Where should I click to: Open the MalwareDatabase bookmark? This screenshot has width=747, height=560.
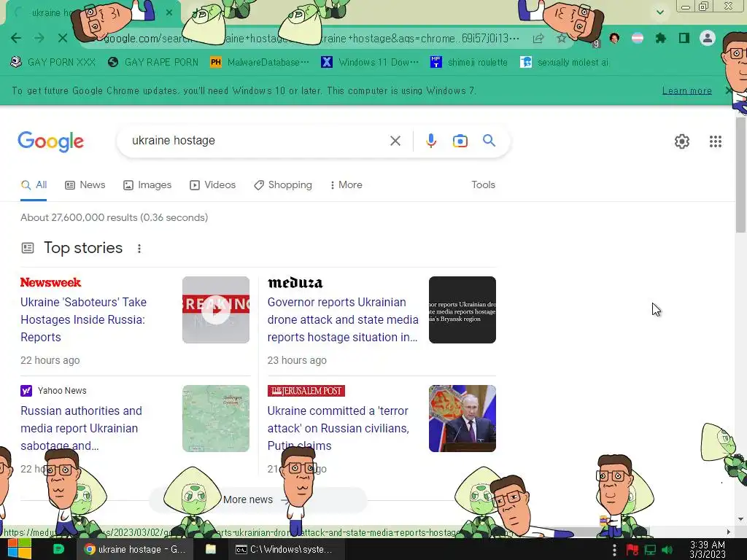[x=260, y=62]
